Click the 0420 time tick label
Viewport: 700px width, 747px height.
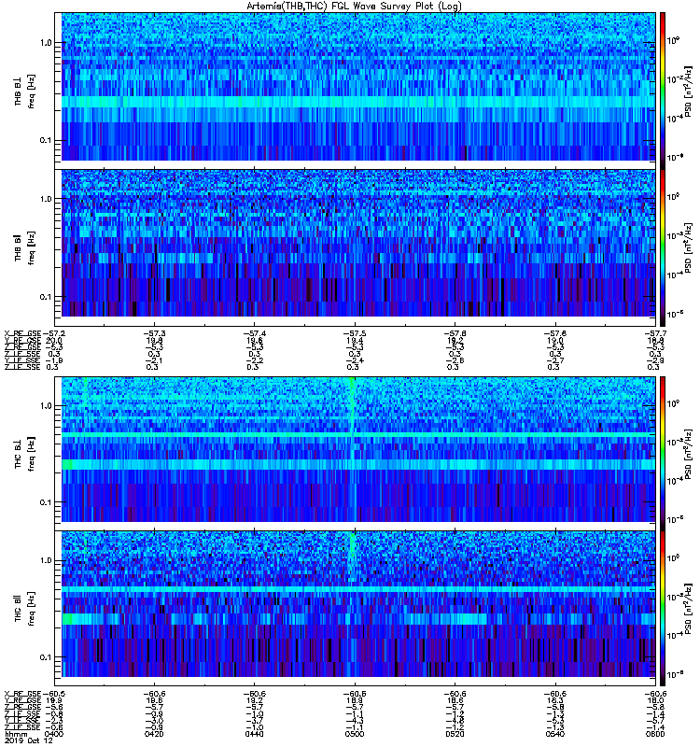point(154,734)
